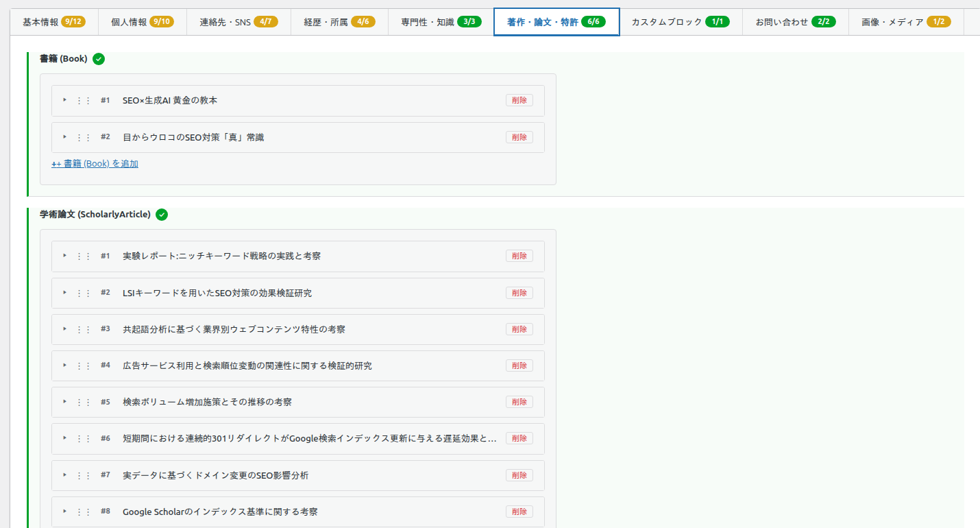Click the 学術論文 (ScholarlyArticle) section heading
The image size is (980, 528).
pyautogui.click(x=95, y=215)
